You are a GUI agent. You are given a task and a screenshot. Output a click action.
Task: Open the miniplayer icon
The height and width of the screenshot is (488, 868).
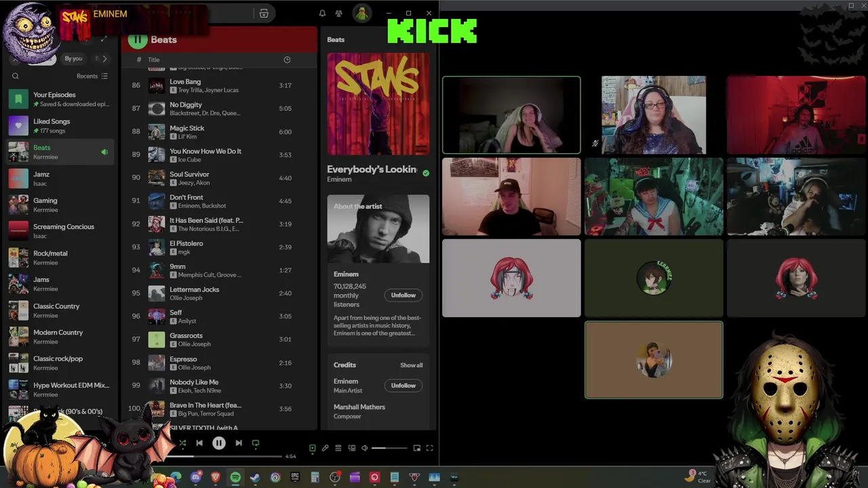pos(417,448)
